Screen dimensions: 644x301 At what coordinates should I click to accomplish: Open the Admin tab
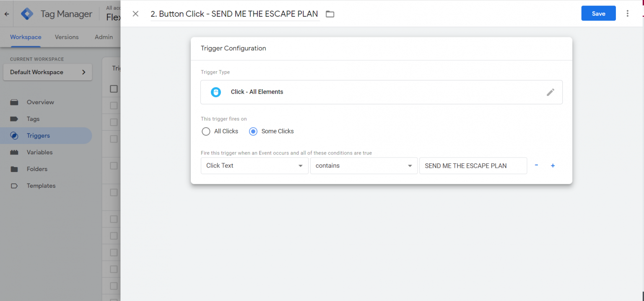[104, 37]
